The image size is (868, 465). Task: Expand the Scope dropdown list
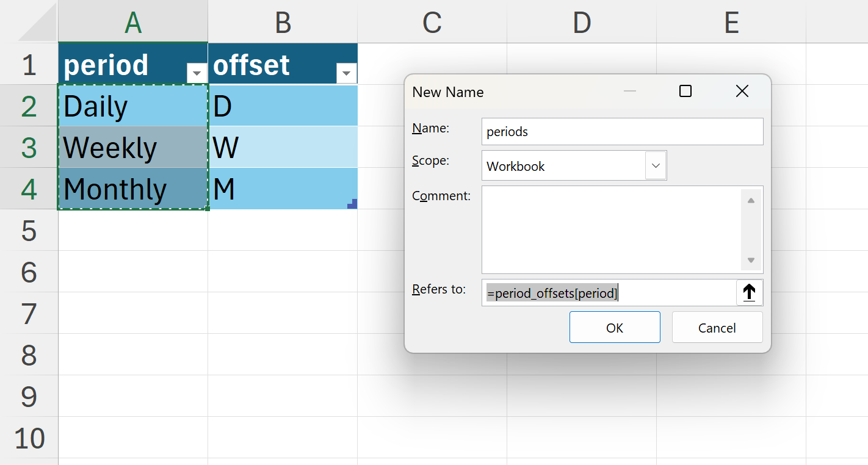[656, 166]
